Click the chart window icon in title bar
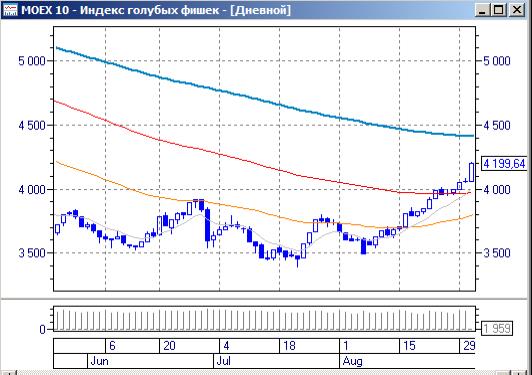Screen dimensions: 532x375 coord(10,10)
